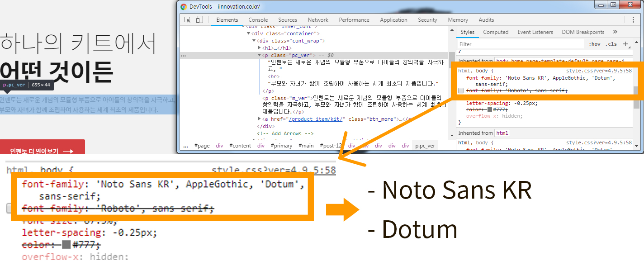Follow the /product_item/kit/ href link
Viewport: 644px width, 266px height.
pos(317,119)
